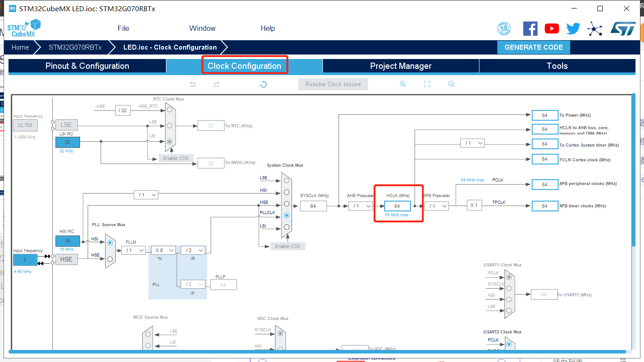The width and height of the screenshot is (644, 362).
Task: Click the GENERATE CODE button
Action: point(534,47)
